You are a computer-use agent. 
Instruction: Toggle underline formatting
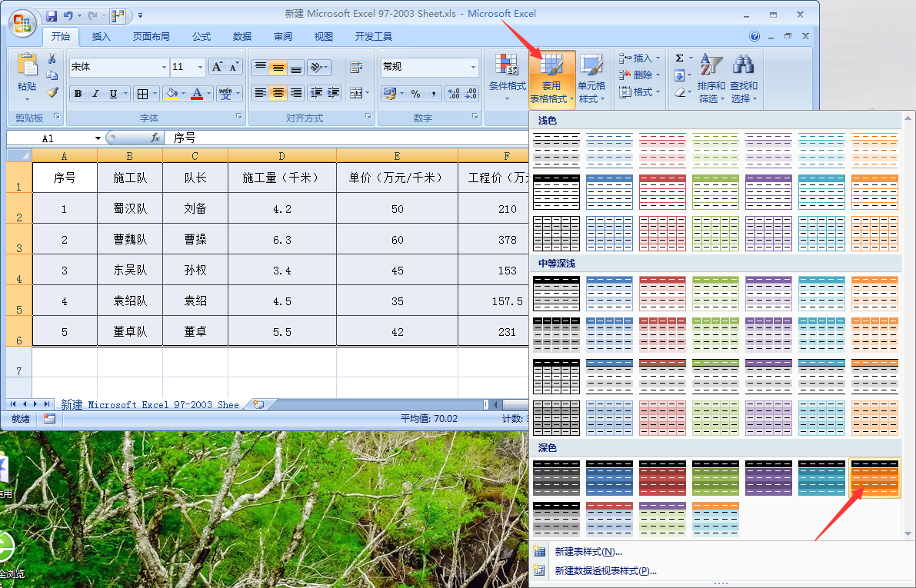(113, 94)
